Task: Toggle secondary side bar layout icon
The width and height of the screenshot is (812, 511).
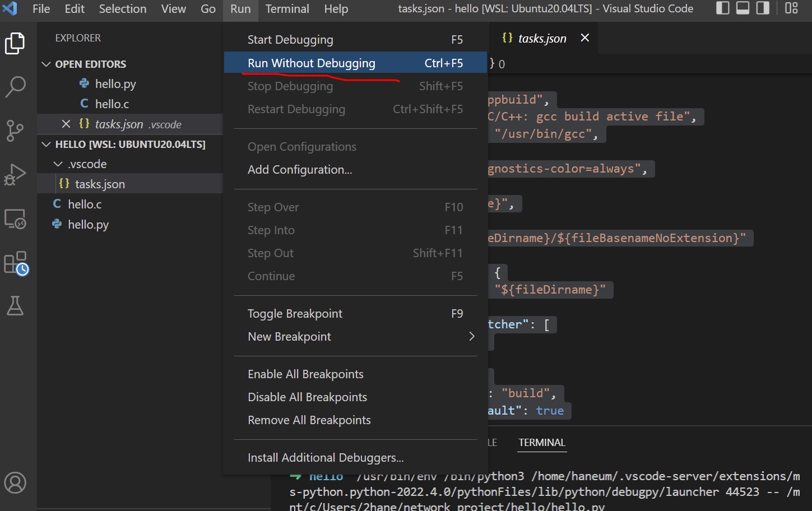Action: pyautogui.click(x=763, y=8)
